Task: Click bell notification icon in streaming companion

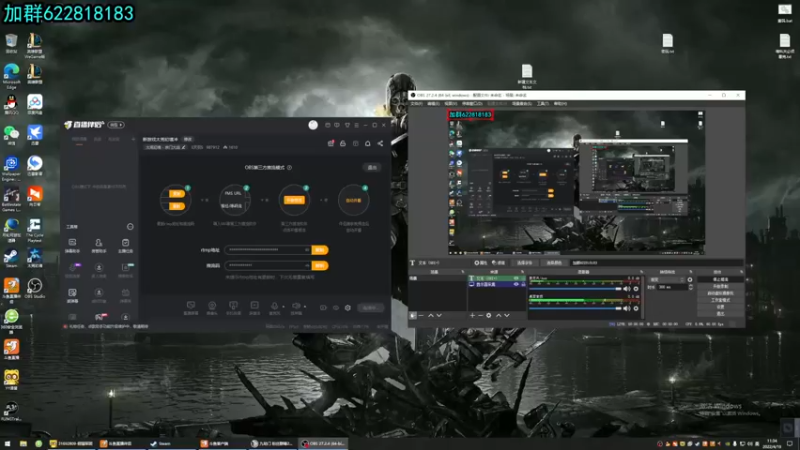Action: (367, 143)
